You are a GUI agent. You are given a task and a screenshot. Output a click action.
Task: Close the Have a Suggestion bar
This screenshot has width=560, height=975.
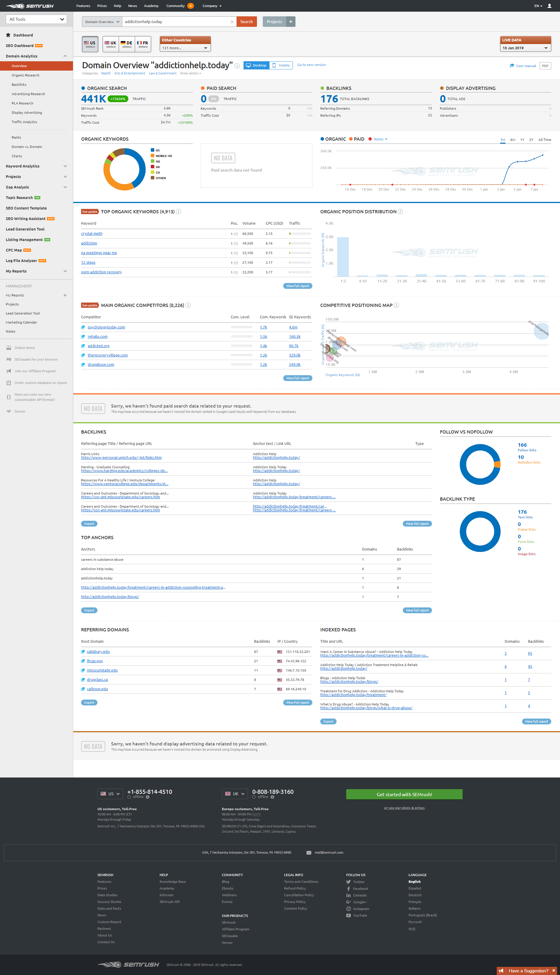(x=554, y=971)
